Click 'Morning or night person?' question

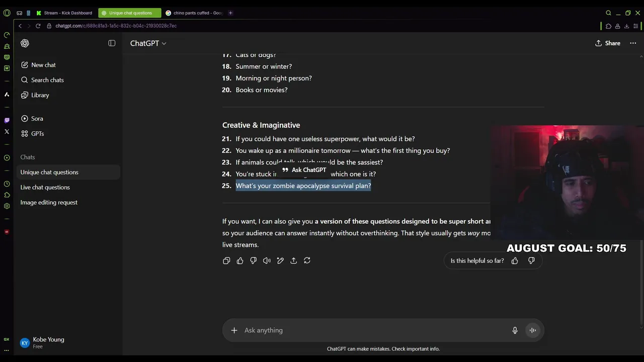coord(274,78)
